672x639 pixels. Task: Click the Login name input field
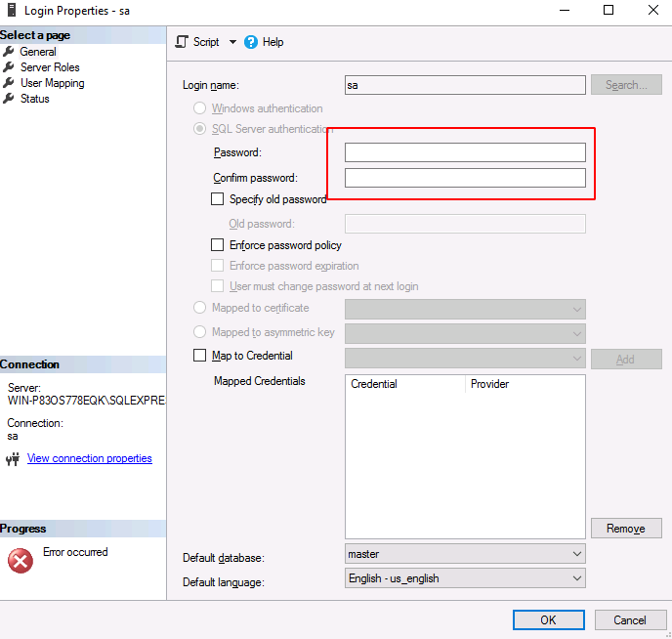click(465, 85)
